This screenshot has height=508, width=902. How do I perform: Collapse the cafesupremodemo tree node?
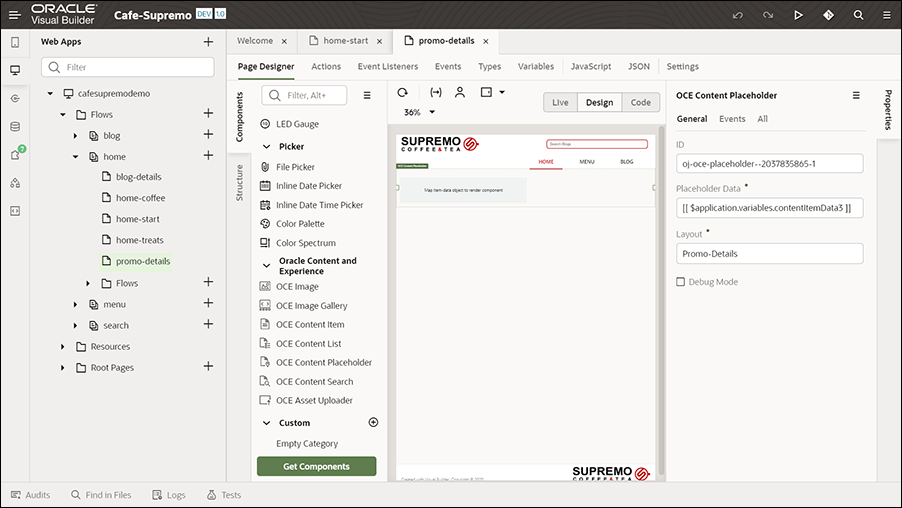(50, 93)
